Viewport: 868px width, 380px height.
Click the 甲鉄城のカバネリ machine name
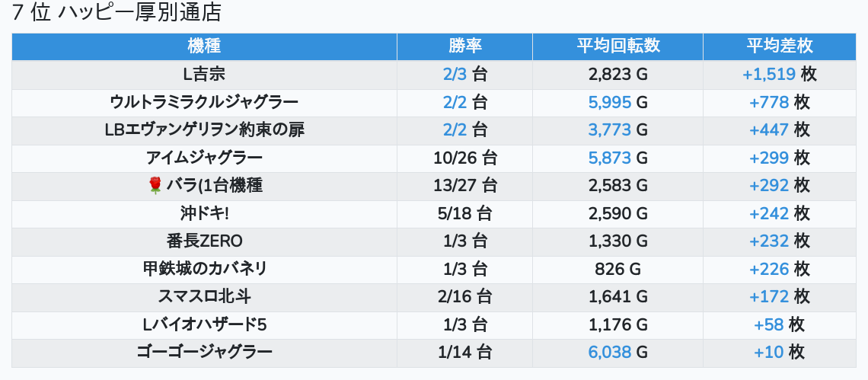click(x=204, y=269)
